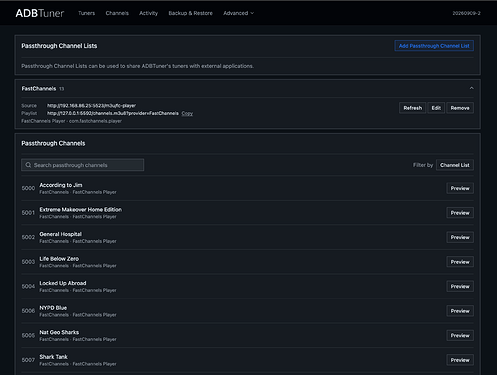Select the NYPD Blue title
Image resolution: width=497 pixels, height=375 pixels.
53,308
